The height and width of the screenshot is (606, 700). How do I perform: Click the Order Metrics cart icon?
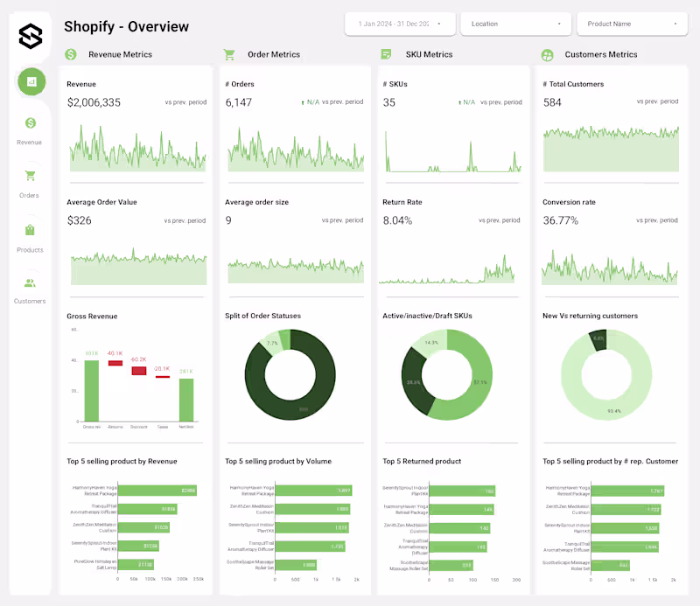229,54
